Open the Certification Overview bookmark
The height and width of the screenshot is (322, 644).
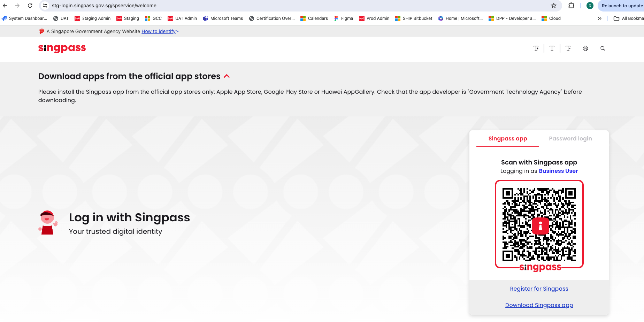(x=272, y=18)
